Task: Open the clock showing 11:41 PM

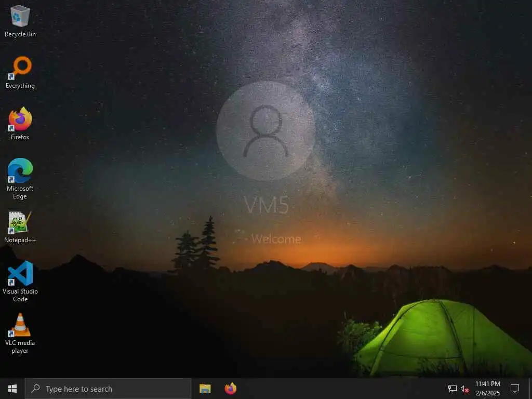Action: (x=487, y=389)
